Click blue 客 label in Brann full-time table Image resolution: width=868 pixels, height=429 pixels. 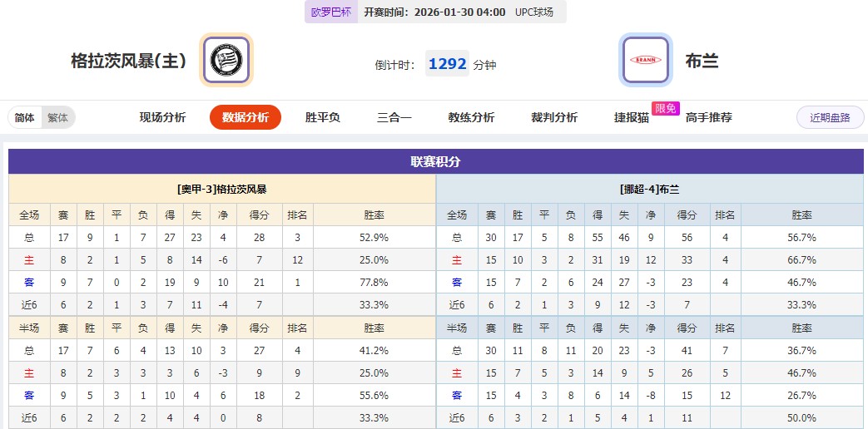457,283
